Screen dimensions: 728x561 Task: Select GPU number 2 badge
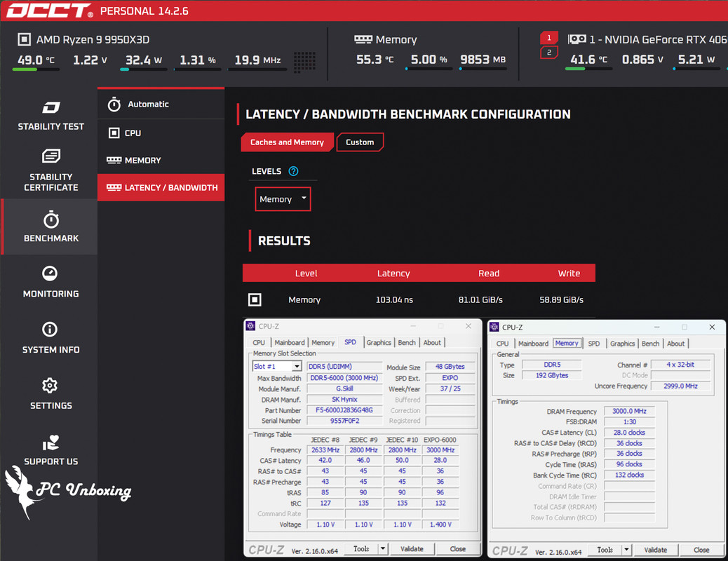(548, 53)
